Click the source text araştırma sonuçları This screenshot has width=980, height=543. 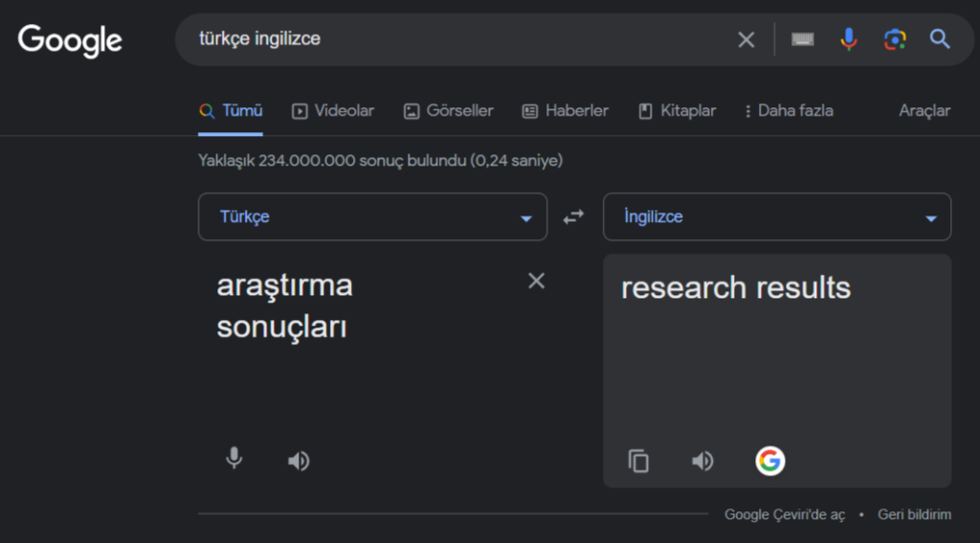click(x=284, y=305)
